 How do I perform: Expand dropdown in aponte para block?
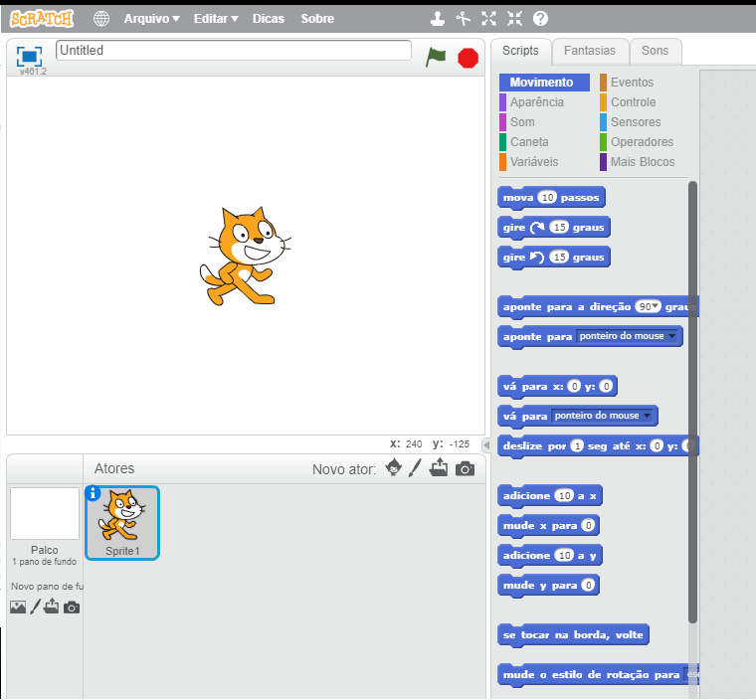tap(672, 337)
